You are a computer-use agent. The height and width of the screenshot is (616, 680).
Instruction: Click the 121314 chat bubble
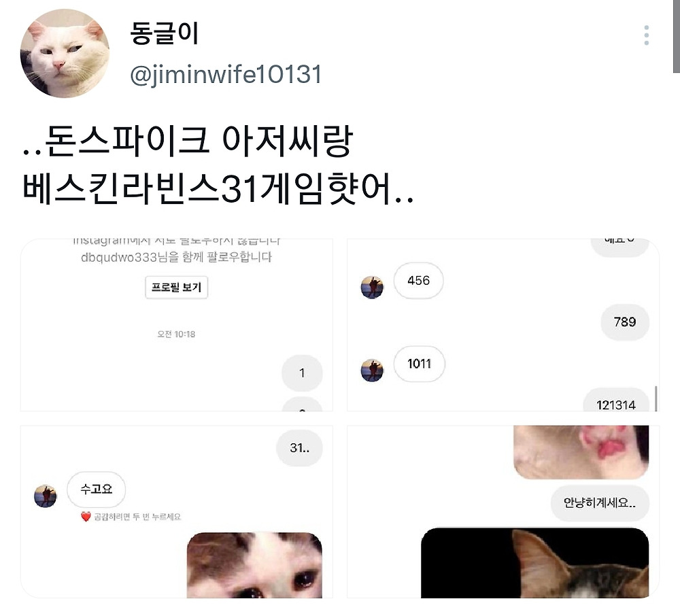click(616, 400)
